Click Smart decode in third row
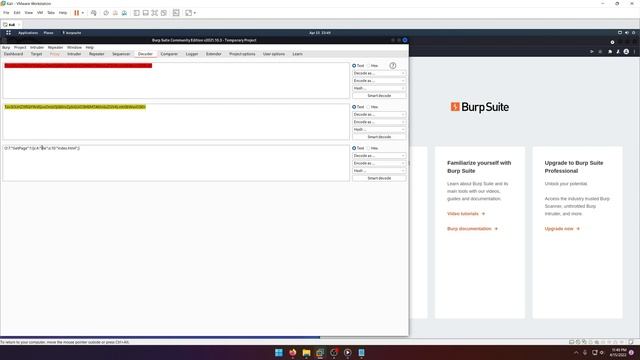 [379, 178]
